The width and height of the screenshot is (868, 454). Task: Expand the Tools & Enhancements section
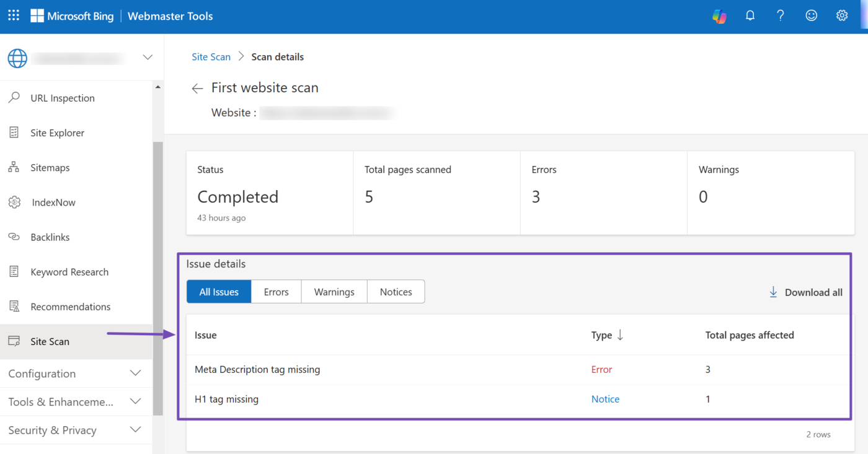point(135,402)
